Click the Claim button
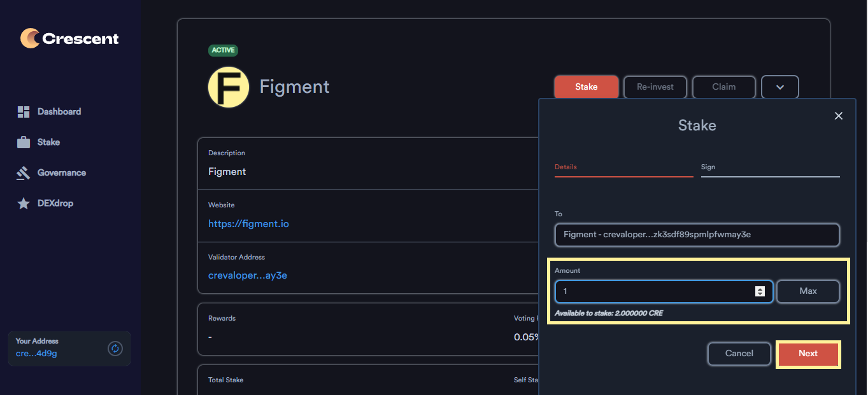Image resolution: width=868 pixels, height=395 pixels. pyautogui.click(x=724, y=87)
